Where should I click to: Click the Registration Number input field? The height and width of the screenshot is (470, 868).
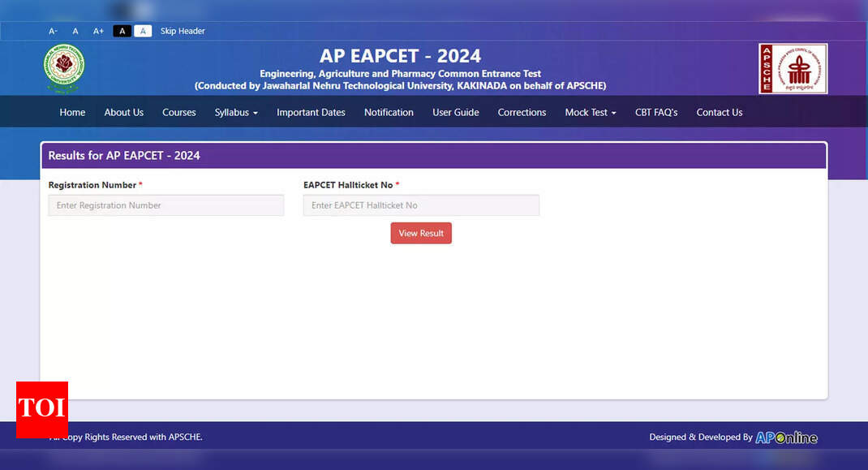[165, 205]
